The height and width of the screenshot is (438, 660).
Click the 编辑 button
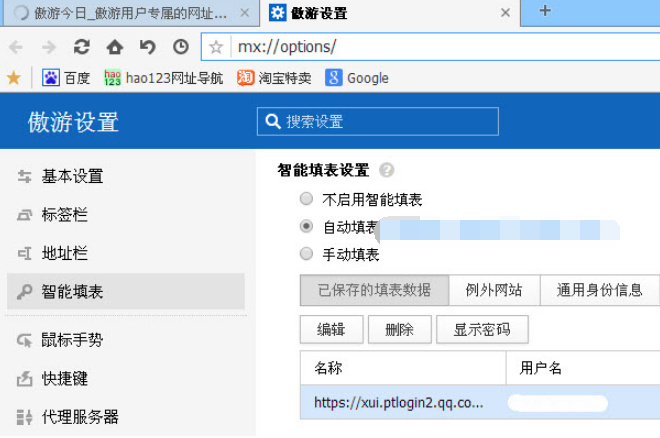tap(332, 329)
